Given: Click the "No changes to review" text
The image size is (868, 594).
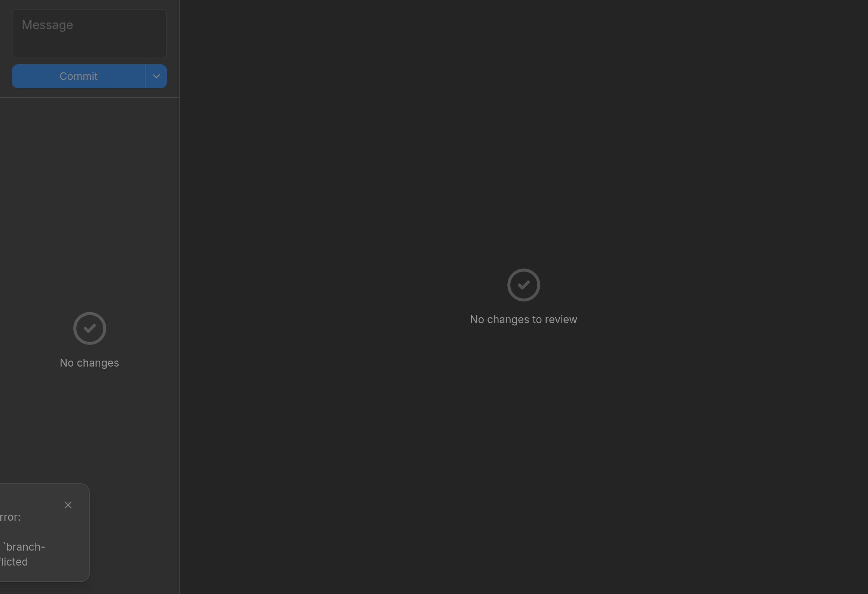Looking at the screenshot, I should [x=523, y=319].
